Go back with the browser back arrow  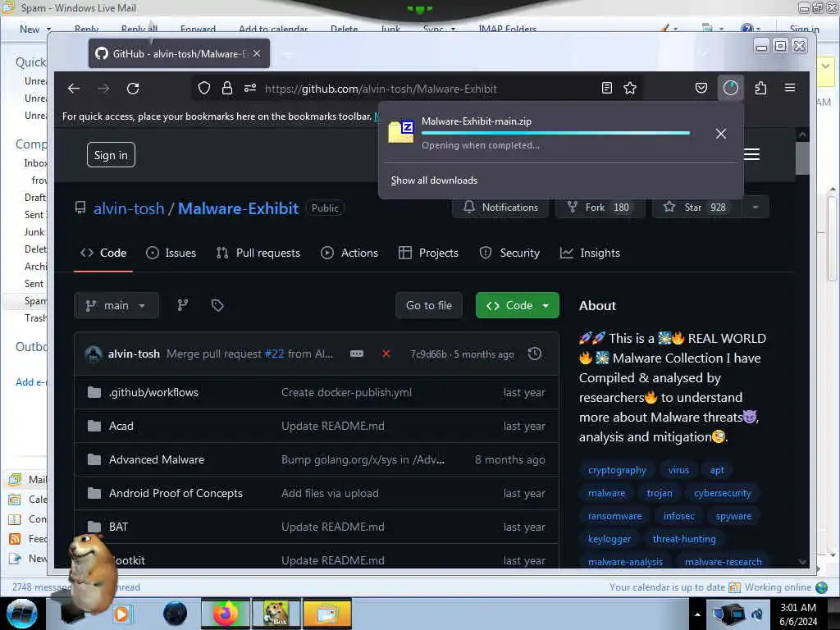[74, 89]
